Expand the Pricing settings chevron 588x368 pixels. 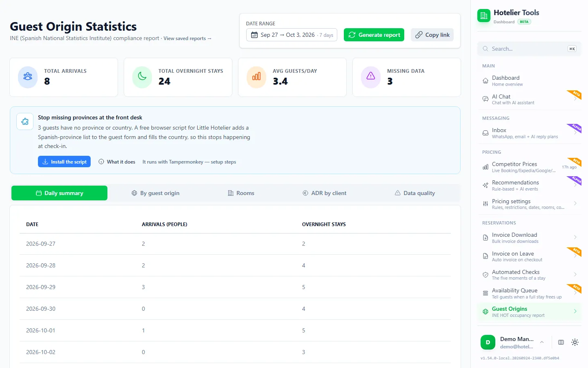[575, 204]
